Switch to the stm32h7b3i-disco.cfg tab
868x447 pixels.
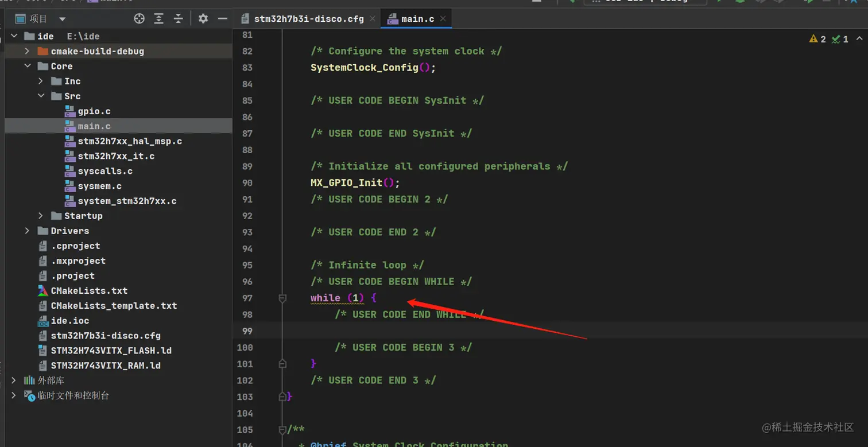(309, 19)
